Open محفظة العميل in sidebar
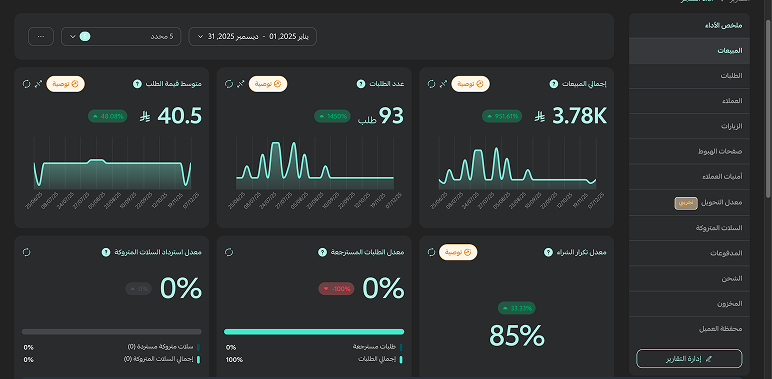The image size is (772, 379). click(689, 329)
